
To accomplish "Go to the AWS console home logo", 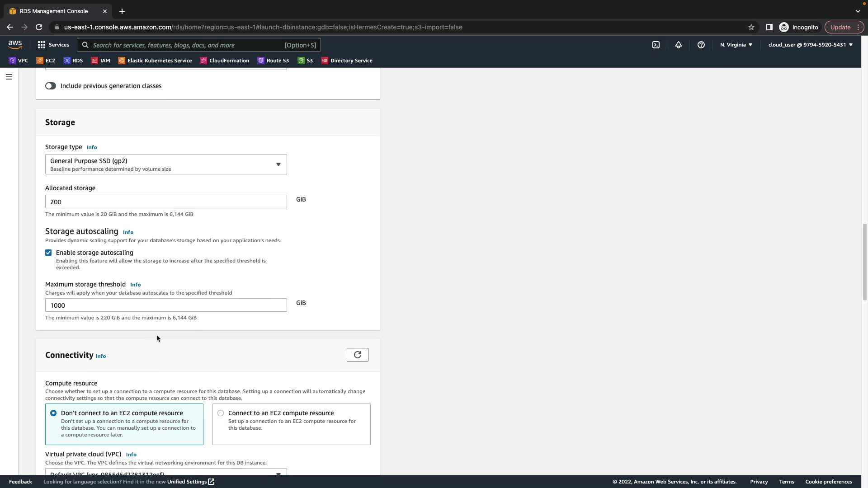I will click(15, 44).
